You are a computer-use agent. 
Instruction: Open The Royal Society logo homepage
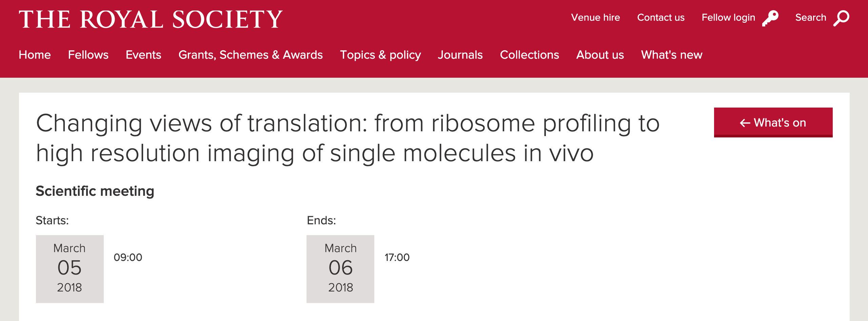pyautogui.click(x=151, y=19)
